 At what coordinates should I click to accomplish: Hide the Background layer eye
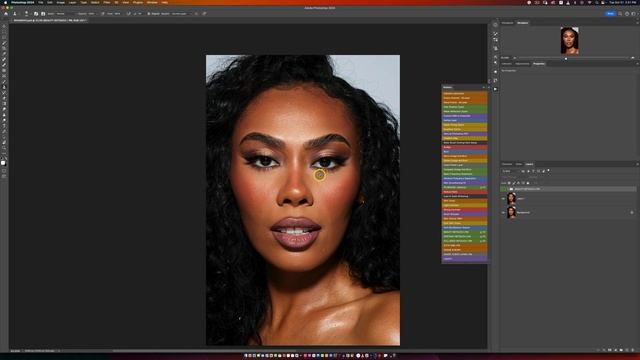[x=503, y=213]
